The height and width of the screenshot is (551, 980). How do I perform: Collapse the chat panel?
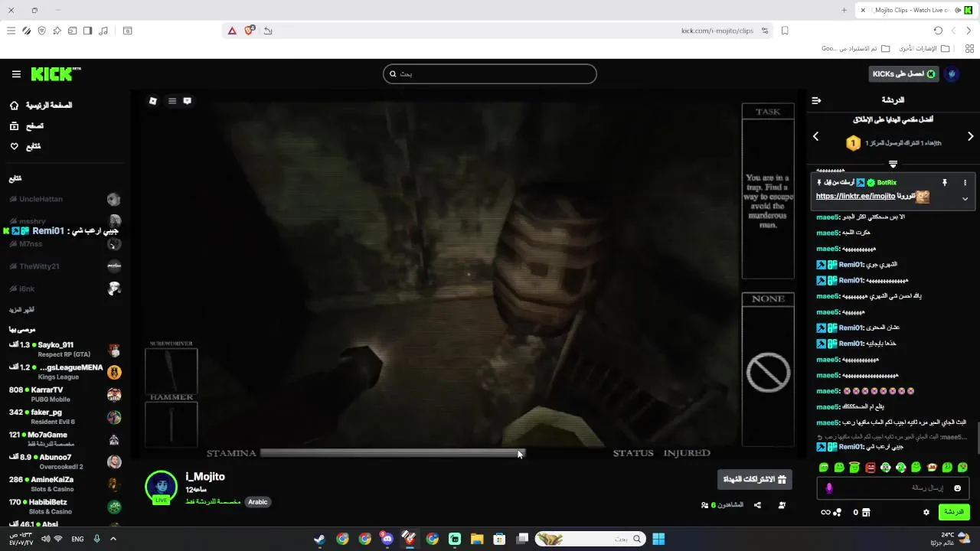point(816,100)
